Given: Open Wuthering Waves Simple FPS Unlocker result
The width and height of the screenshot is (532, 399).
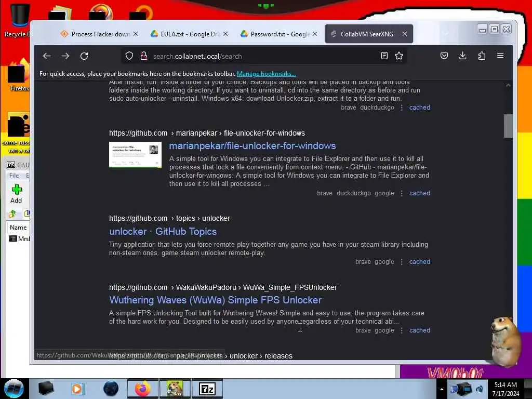Looking at the screenshot, I should tap(216, 300).
